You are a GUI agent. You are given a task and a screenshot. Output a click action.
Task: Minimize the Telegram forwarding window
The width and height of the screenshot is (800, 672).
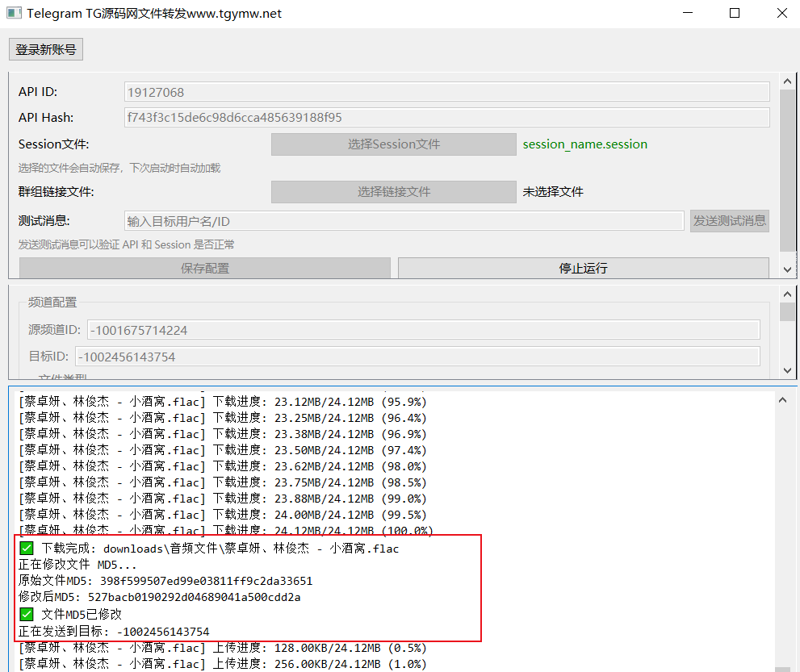point(688,13)
